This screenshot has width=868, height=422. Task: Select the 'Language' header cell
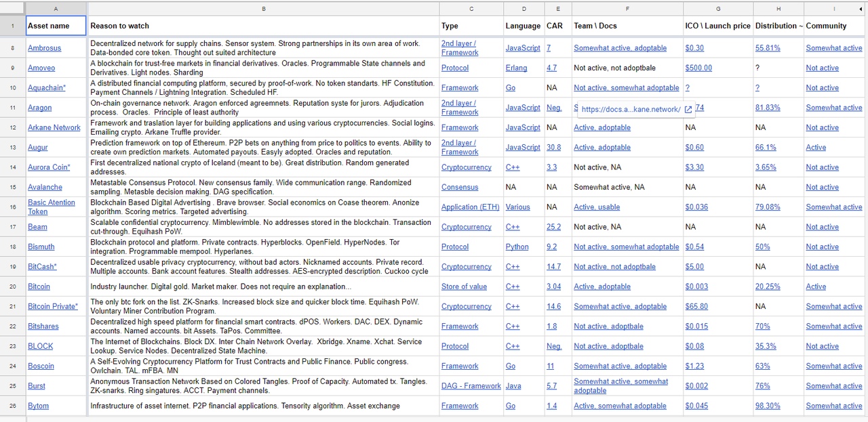524,26
